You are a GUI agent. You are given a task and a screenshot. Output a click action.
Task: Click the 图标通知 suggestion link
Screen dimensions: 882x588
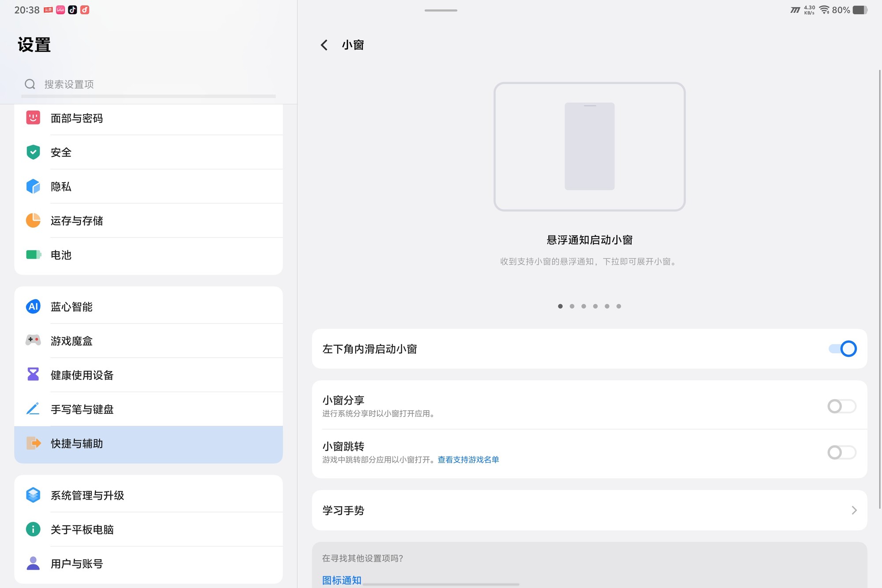[341, 580]
